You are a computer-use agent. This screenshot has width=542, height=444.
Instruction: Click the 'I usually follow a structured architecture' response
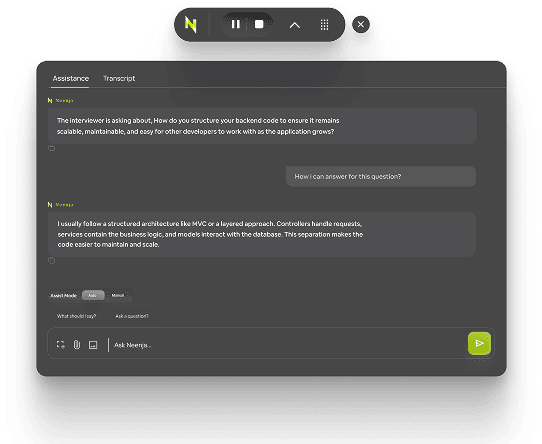[262, 234]
